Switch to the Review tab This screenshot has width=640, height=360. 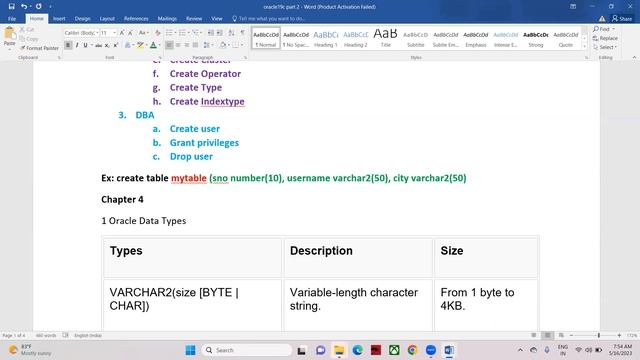click(x=194, y=18)
